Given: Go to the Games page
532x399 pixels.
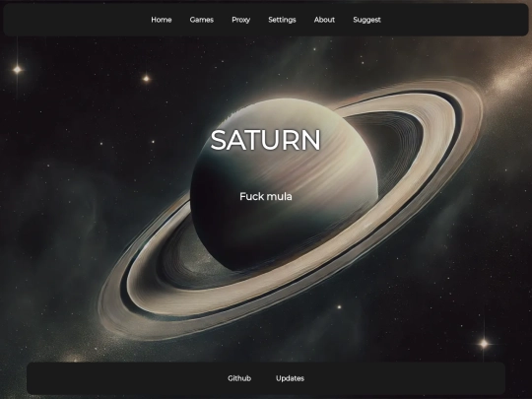Looking at the screenshot, I should click(202, 20).
